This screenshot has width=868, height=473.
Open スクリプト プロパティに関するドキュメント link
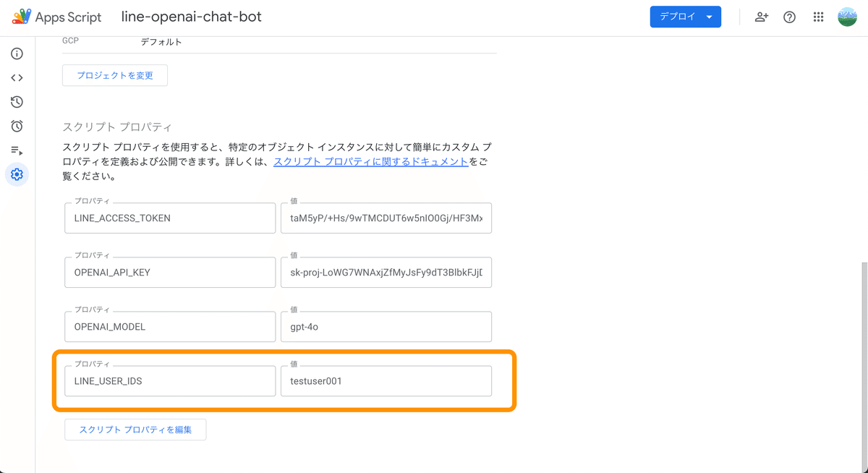point(371,161)
